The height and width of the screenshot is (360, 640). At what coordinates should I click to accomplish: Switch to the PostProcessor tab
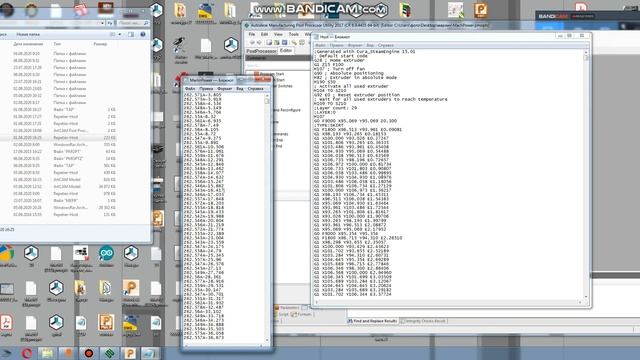tap(261, 51)
